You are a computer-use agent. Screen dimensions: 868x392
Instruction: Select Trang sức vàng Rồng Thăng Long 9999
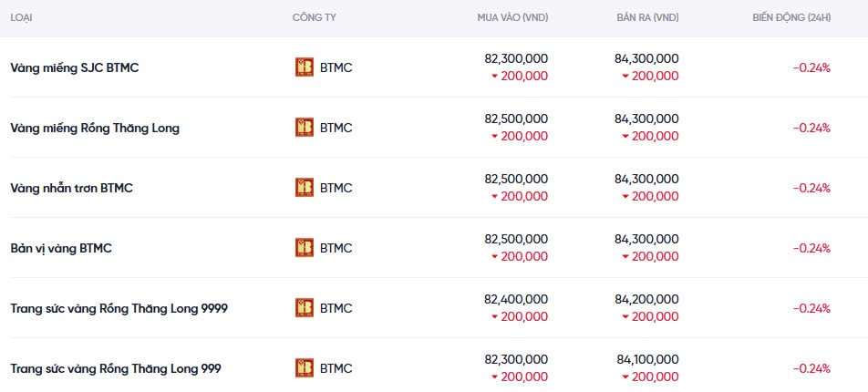[119, 308]
